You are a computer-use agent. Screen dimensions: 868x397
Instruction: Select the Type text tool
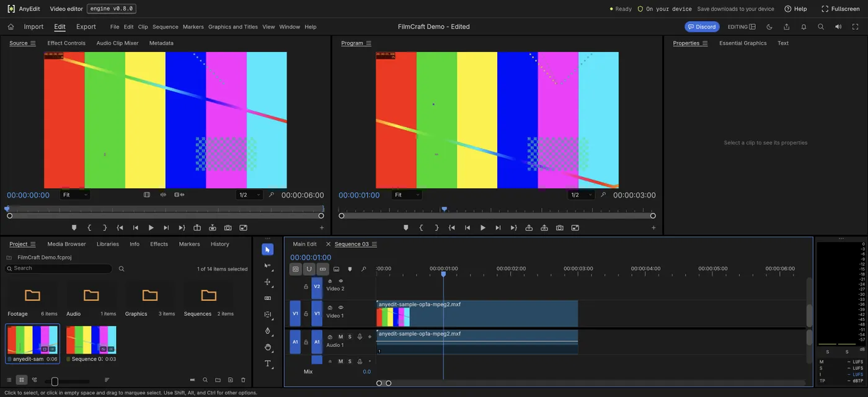click(x=267, y=364)
